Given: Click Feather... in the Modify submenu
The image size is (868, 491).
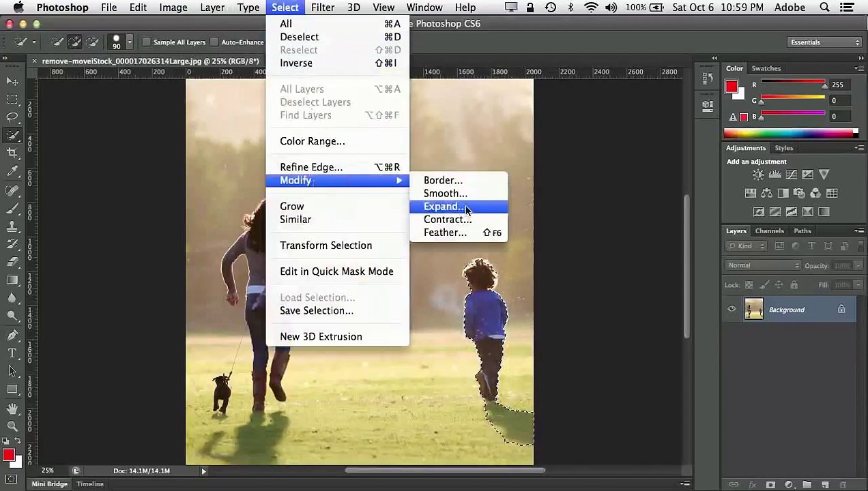Looking at the screenshot, I should 445,233.
